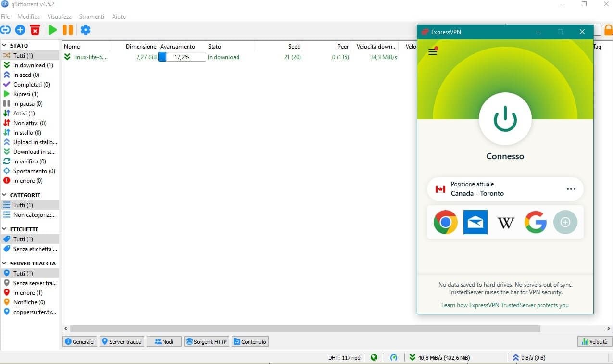Collapse the SERVER TRACCIA section

click(x=4, y=264)
